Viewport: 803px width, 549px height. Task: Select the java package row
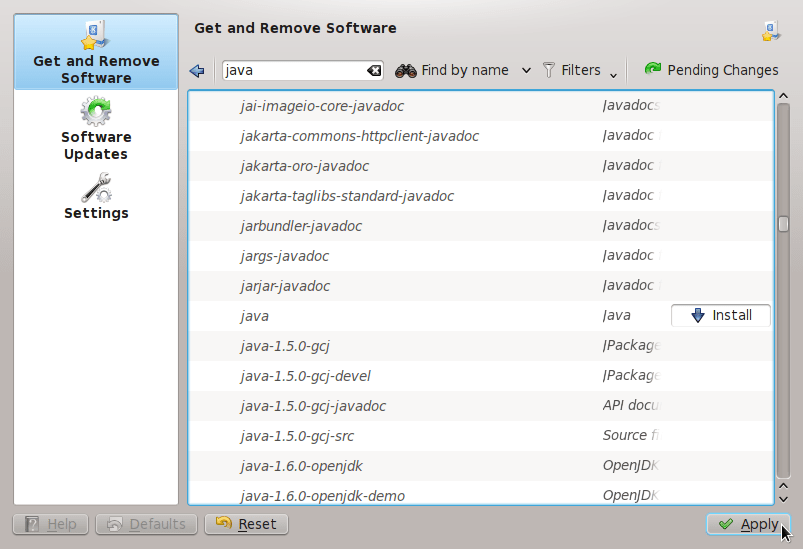pyautogui.click(x=480, y=315)
